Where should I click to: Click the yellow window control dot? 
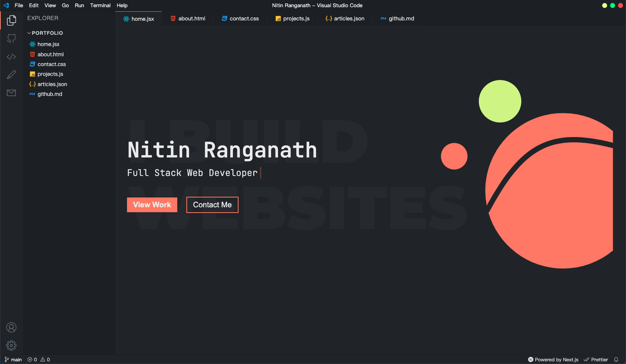604,5
